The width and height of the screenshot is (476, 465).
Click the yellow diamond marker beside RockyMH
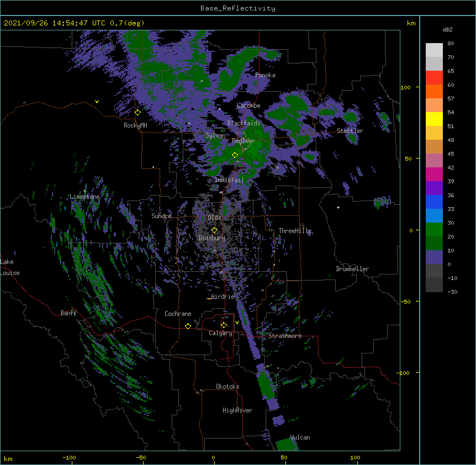click(138, 113)
